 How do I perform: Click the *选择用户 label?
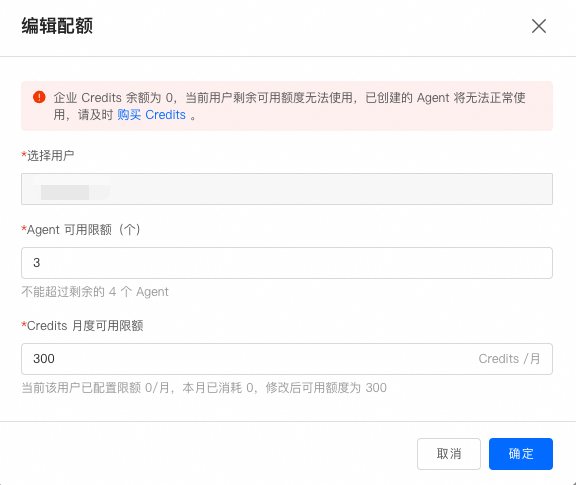[48, 156]
